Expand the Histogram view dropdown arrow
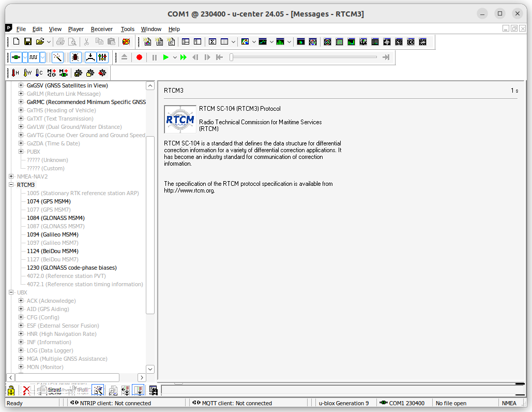The height and width of the screenshot is (412, 532). coord(289,42)
